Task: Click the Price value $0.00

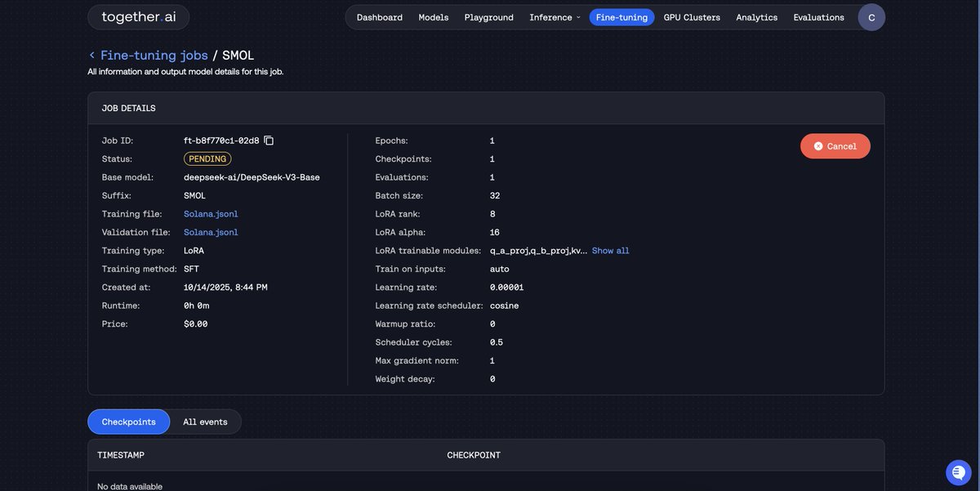Action: tap(196, 324)
